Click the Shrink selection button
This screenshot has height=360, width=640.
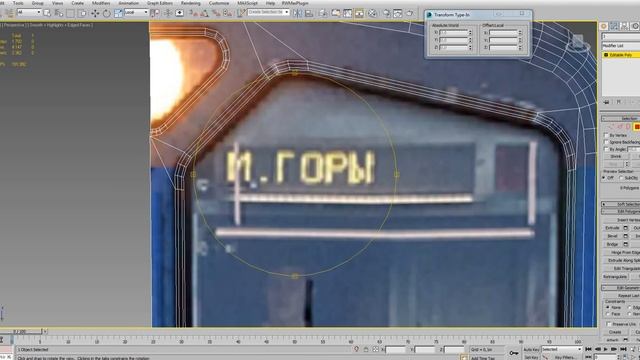click(616, 157)
